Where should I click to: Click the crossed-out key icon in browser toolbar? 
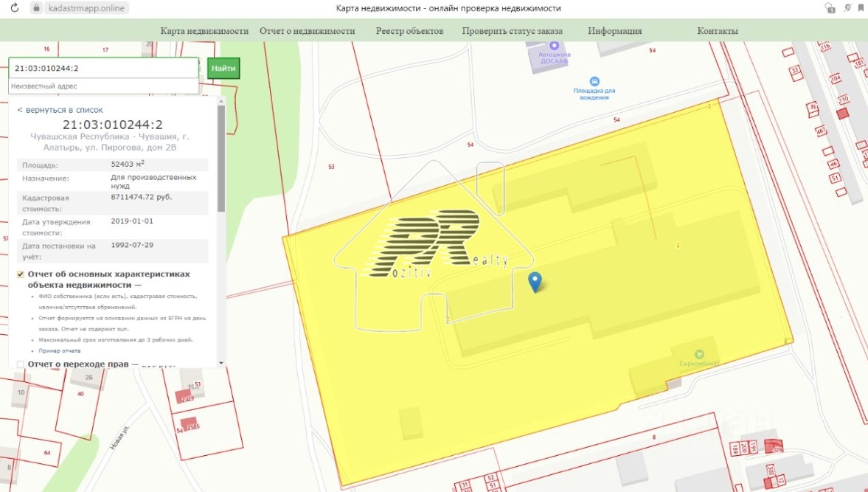click(847, 8)
